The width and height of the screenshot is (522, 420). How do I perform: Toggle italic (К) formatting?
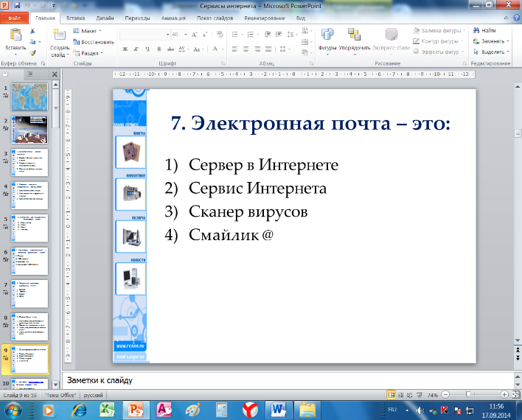[136, 49]
